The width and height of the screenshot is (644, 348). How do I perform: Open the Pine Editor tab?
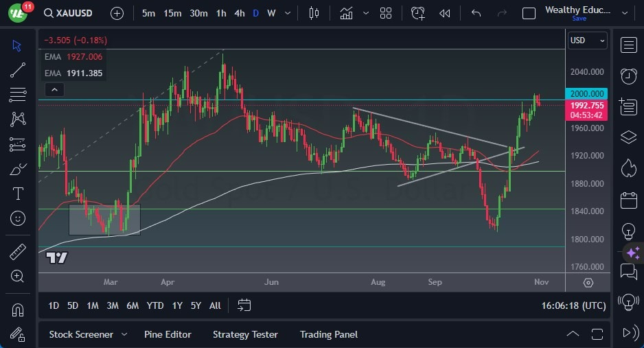tap(168, 334)
